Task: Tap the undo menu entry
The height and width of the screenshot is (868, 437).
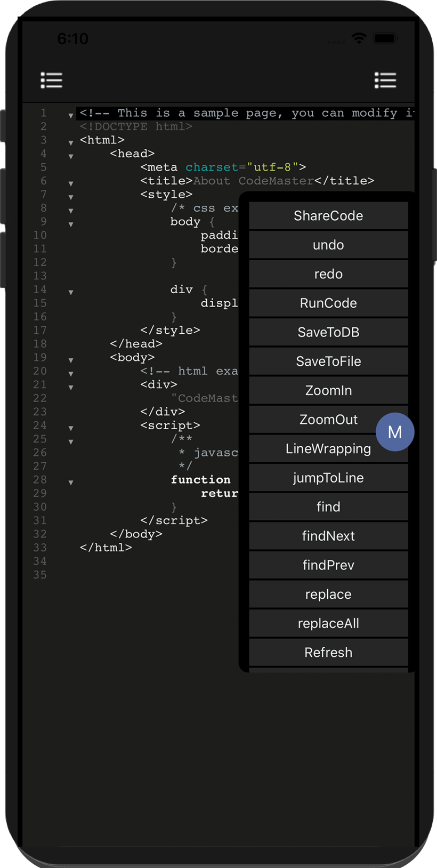Action: pyautogui.click(x=328, y=245)
